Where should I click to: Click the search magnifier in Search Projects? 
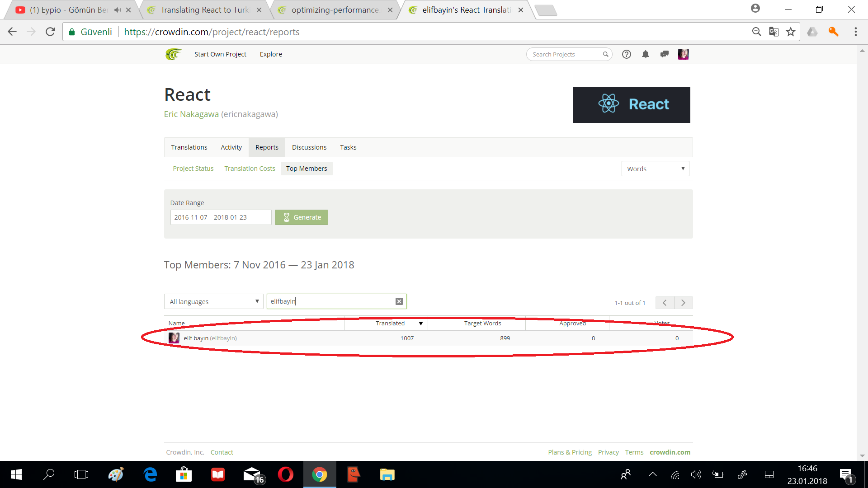606,54
